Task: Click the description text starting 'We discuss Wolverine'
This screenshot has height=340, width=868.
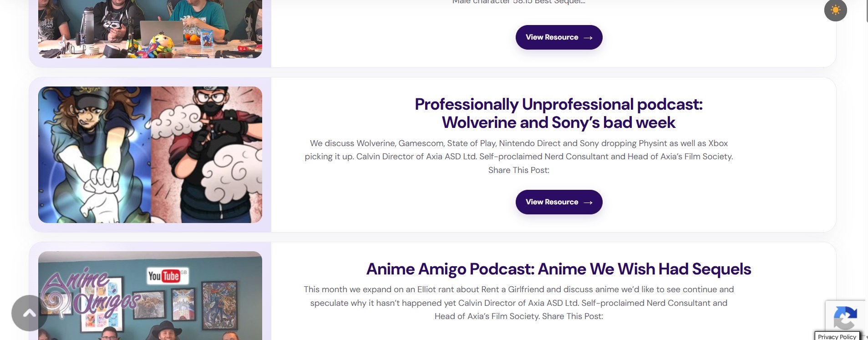Action: tap(519, 157)
